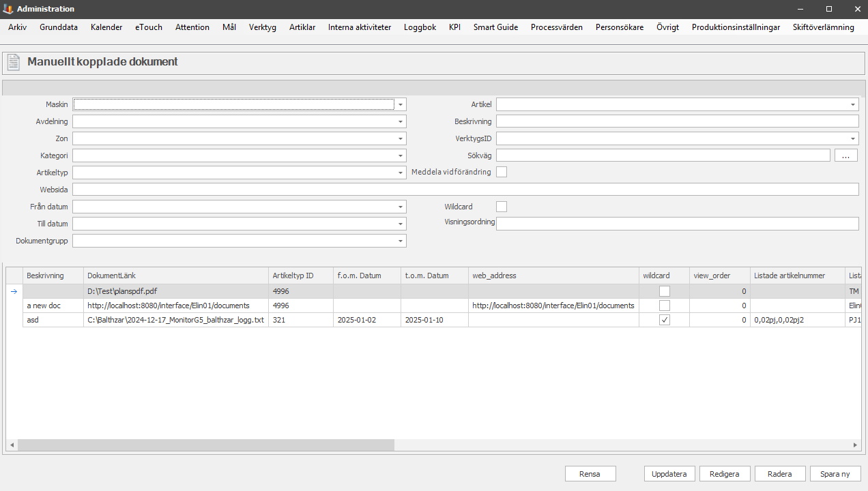
Task: Expand the VerktygsID dropdown
Action: coord(853,138)
